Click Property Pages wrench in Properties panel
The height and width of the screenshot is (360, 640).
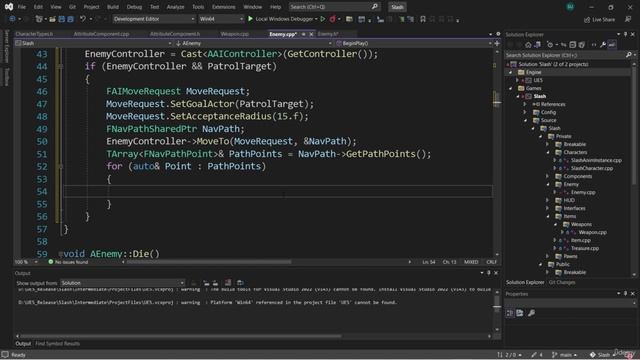[x=531, y=313]
